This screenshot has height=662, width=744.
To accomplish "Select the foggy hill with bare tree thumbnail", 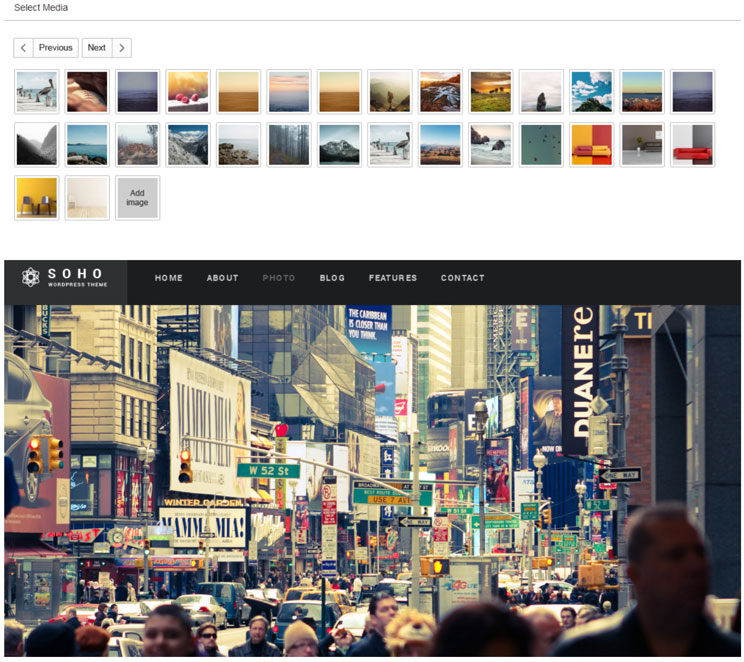I will pyautogui.click(x=138, y=145).
